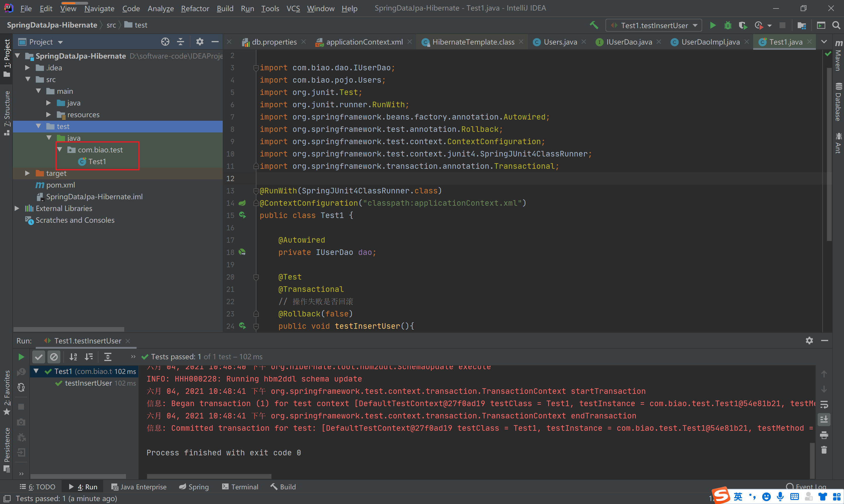
Task: Collapse Test1 node in test results
Action: click(x=36, y=371)
